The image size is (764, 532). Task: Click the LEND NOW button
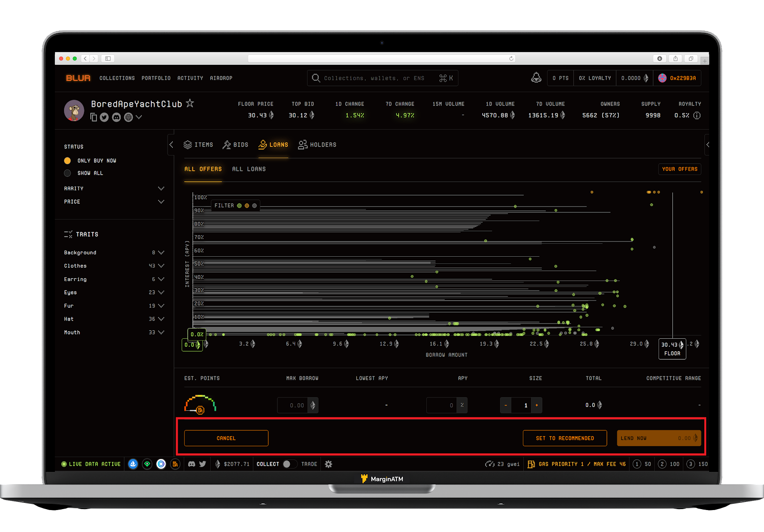659,438
